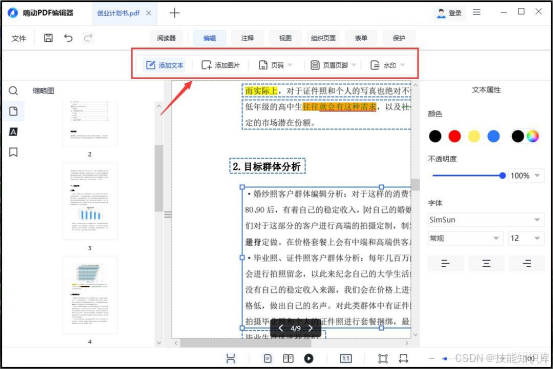Open the hamburger menu icon
This screenshot has width=553, height=369.
click(x=477, y=12)
